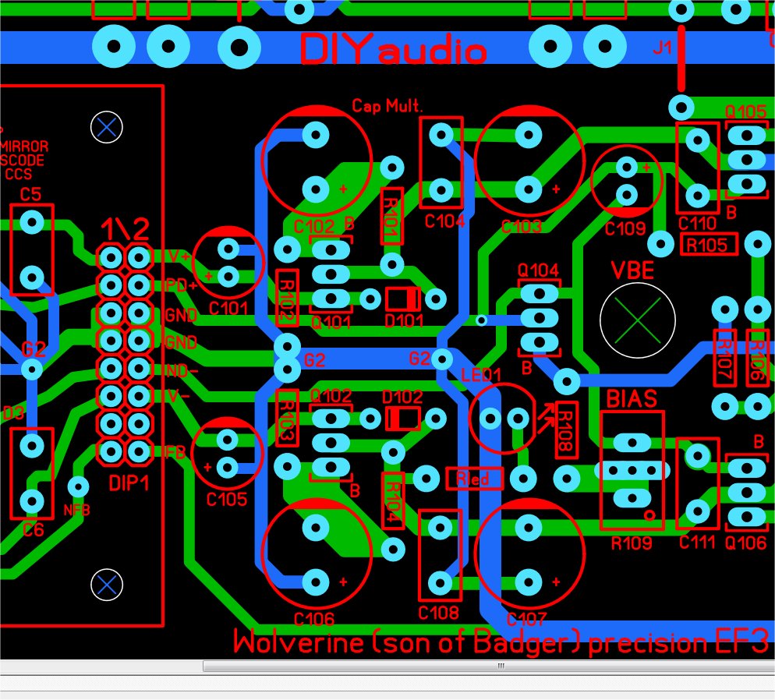This screenshot has width=775, height=700.
Task: Click the D102 diode label
Action: pos(402,398)
